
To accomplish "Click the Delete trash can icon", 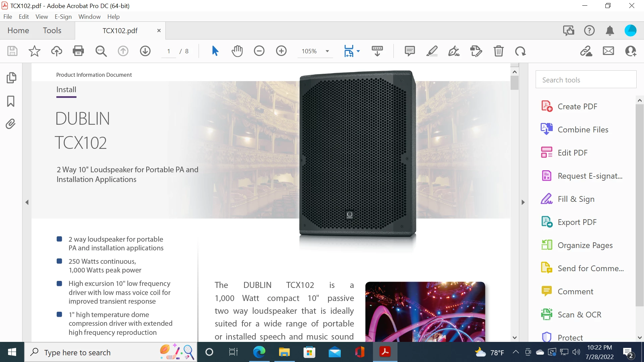I will tap(498, 51).
